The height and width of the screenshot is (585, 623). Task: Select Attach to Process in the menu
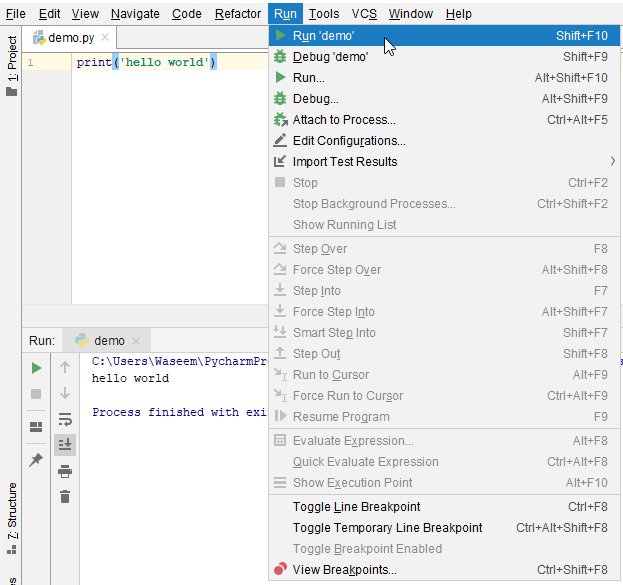[344, 120]
